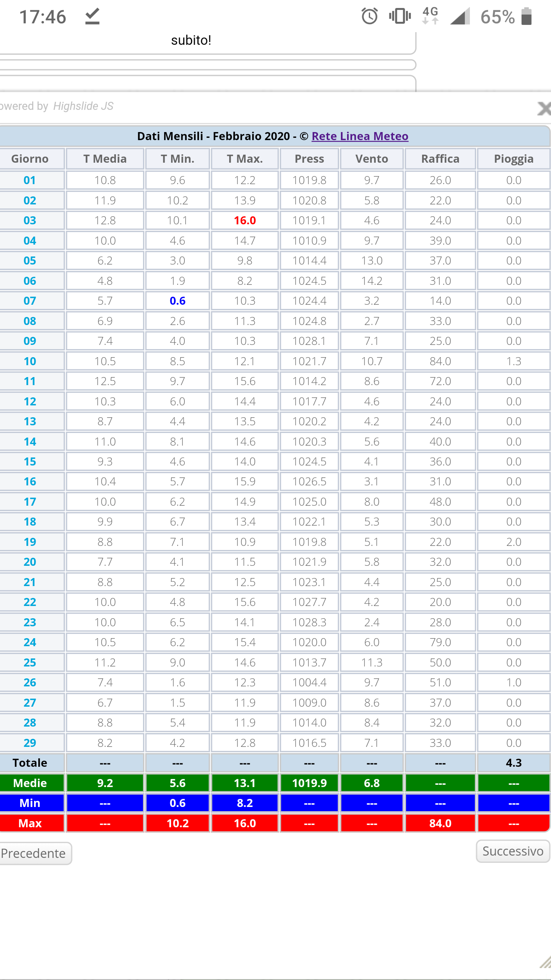Click the Pioggia column header
Viewport: 551px width, 980px height.
pos(514,159)
